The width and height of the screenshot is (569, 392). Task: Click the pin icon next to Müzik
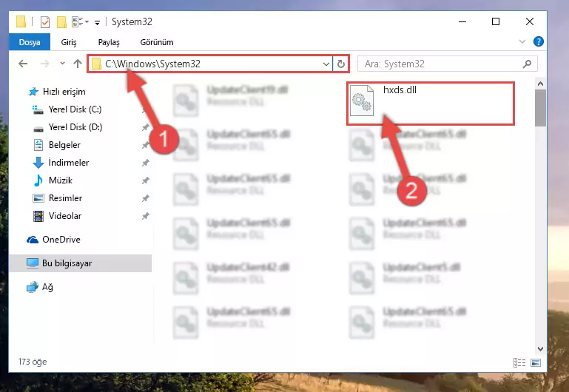click(146, 180)
